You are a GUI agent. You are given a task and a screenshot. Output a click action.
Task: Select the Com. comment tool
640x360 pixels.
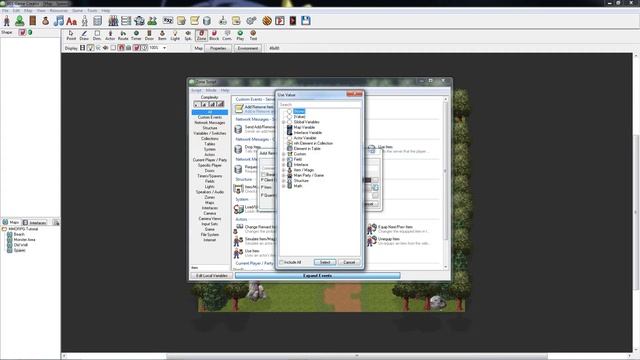[227, 35]
